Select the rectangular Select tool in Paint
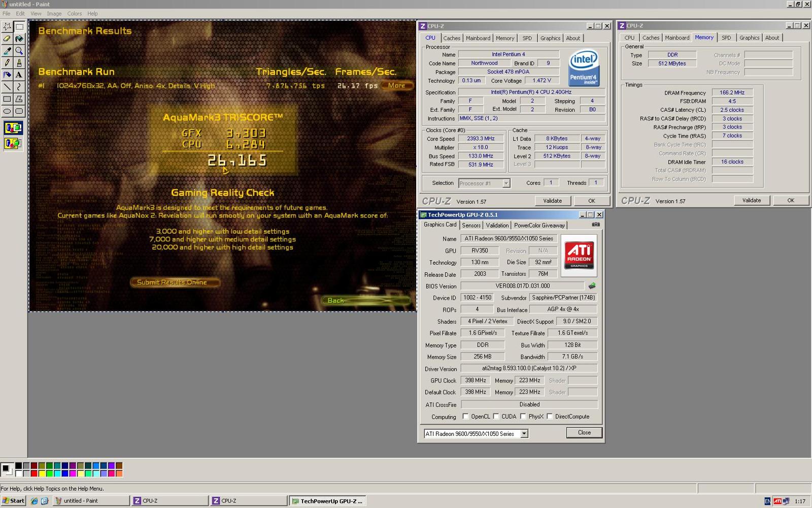This screenshot has height=508, width=812. click(x=19, y=26)
